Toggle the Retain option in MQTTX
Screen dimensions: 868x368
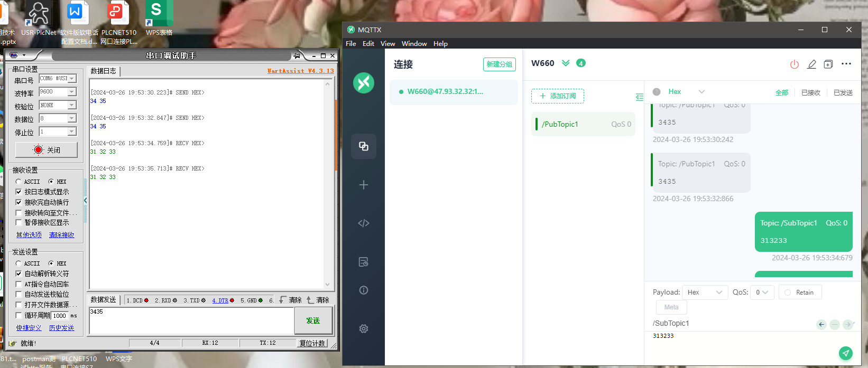point(799,292)
